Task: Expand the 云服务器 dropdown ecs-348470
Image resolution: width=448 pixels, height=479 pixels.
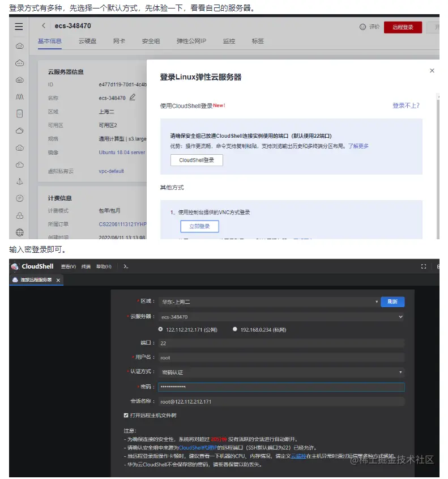Action: click(281, 317)
